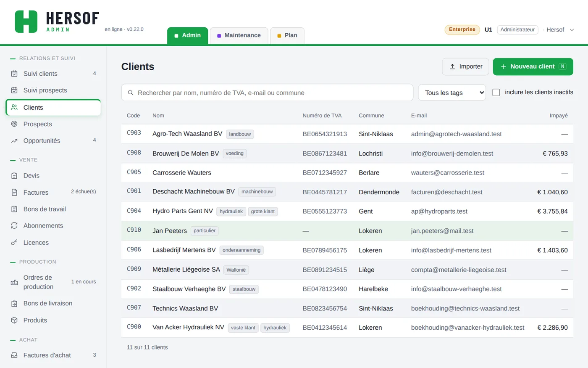Switch to the Admin tab
This screenshot has height=368, width=588.
coord(188,35)
